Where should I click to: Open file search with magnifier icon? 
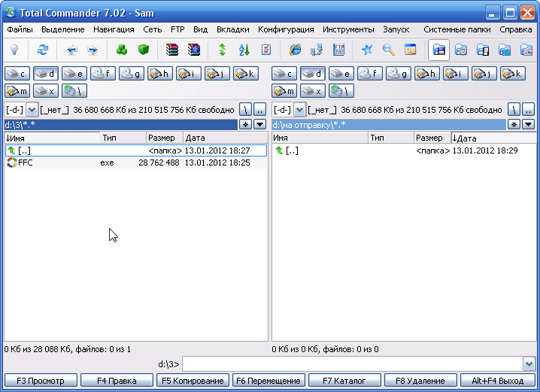click(389, 50)
